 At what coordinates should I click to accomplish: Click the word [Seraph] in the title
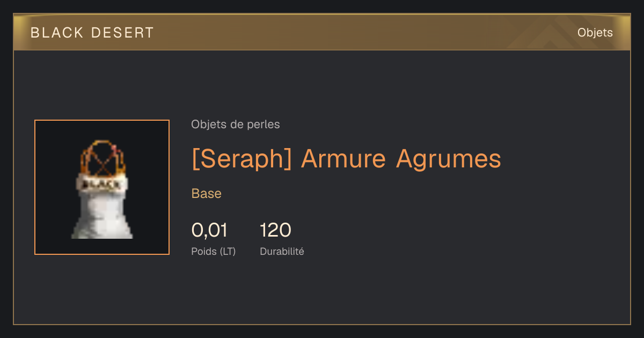241,159
